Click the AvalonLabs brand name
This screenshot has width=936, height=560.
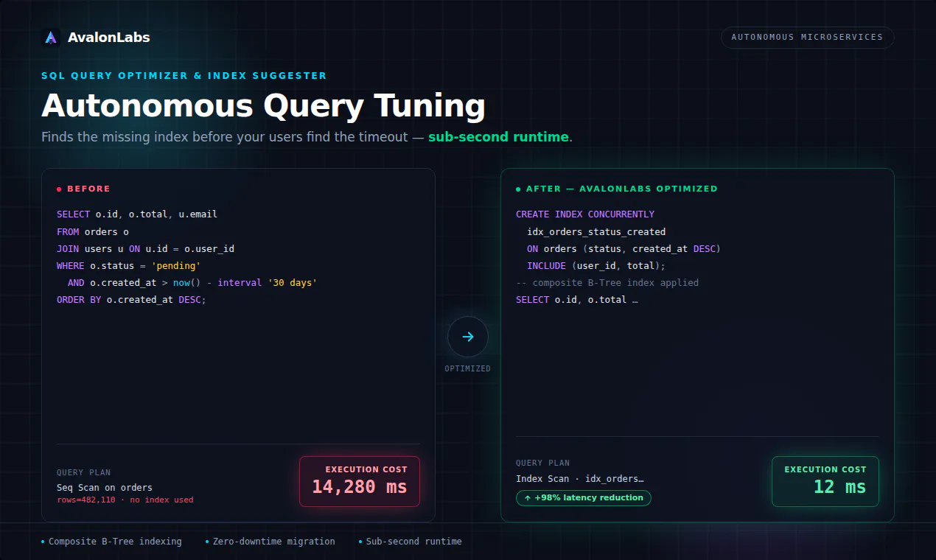tap(108, 38)
